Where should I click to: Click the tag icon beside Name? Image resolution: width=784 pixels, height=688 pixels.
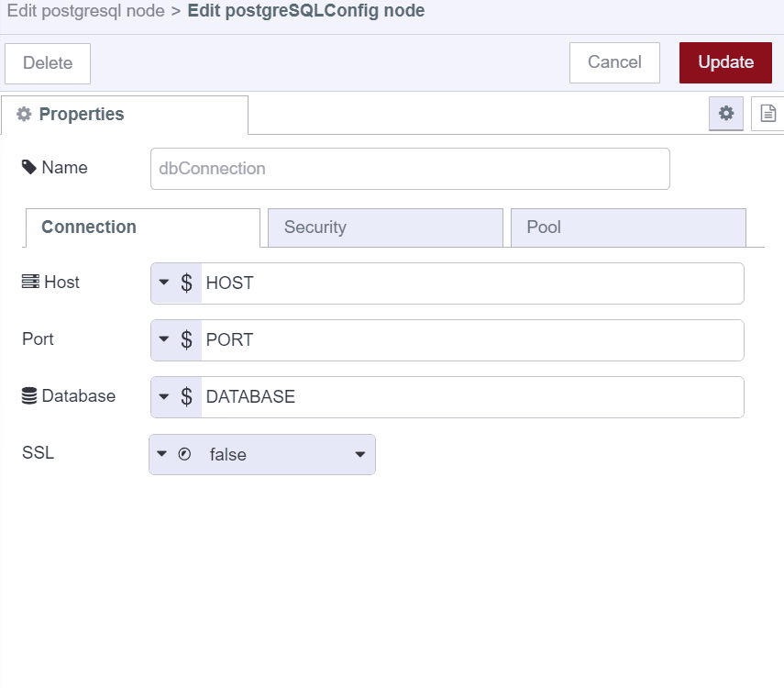pyautogui.click(x=29, y=167)
